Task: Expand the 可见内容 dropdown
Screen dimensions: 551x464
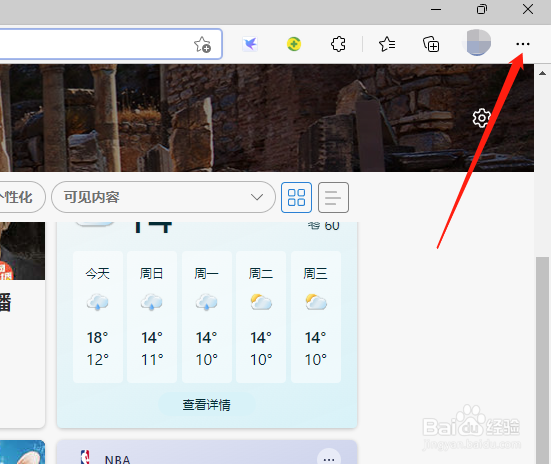Action: tap(163, 197)
